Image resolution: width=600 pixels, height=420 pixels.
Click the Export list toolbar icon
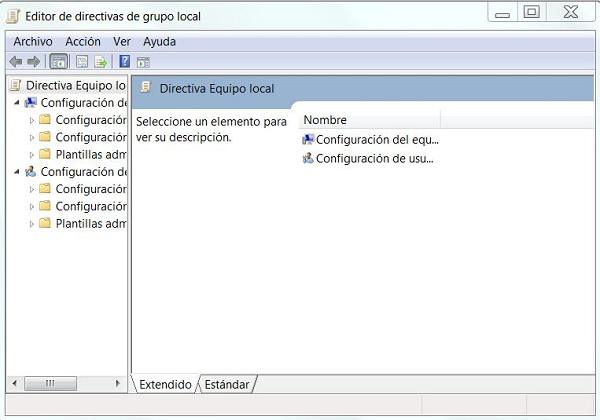point(101,62)
